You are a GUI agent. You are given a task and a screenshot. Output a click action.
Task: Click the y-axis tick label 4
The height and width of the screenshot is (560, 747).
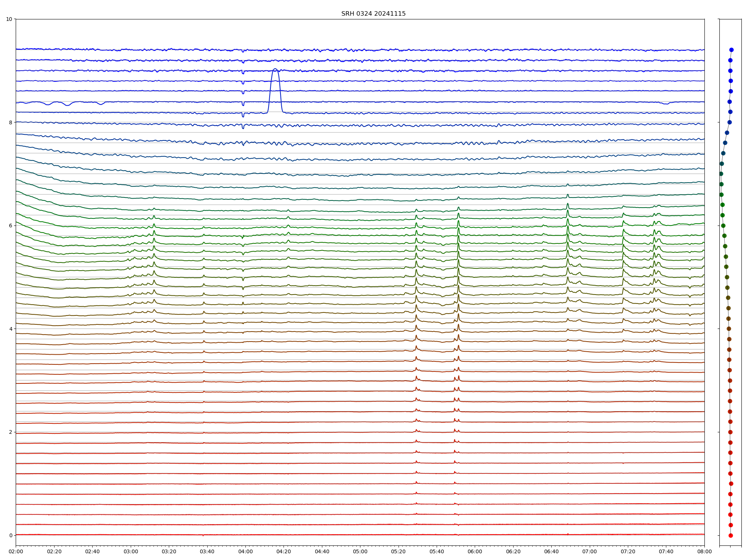(x=10, y=329)
